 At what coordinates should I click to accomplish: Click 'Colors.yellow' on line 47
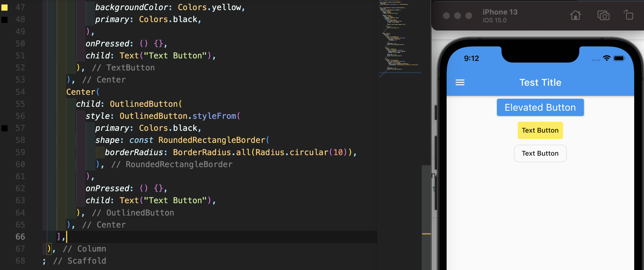[x=209, y=7]
